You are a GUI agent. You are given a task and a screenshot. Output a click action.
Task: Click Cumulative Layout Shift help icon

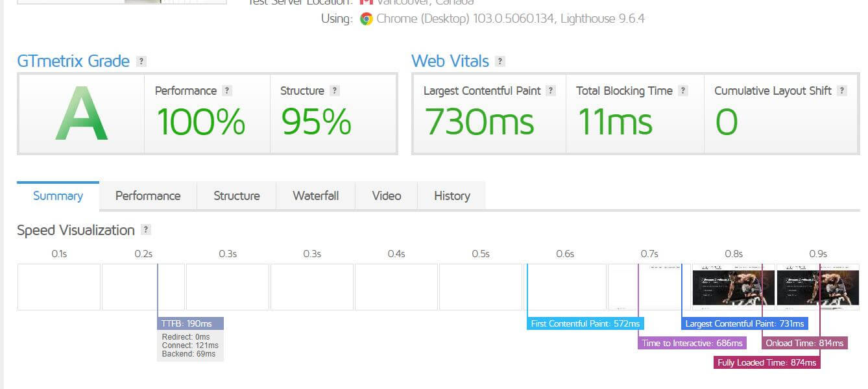coord(841,91)
